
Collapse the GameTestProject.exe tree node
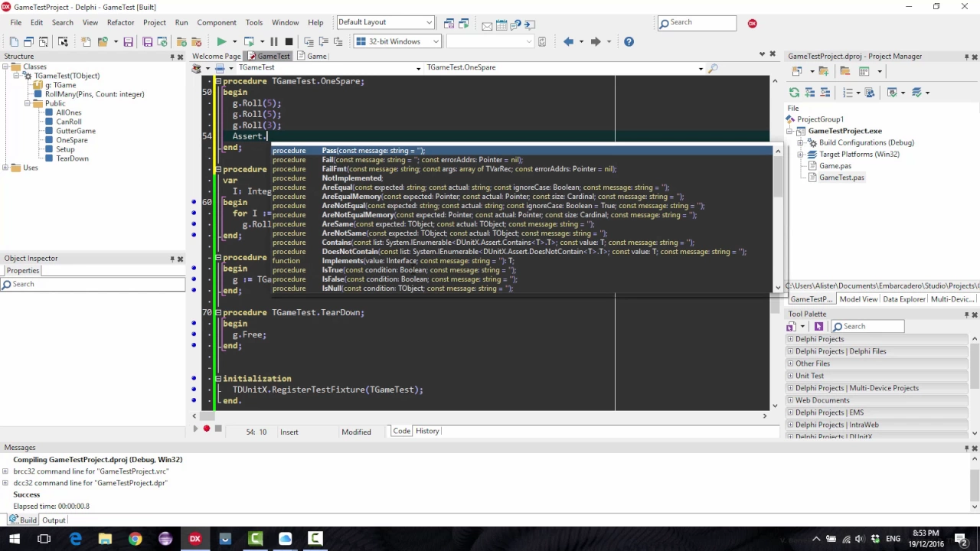click(x=791, y=131)
